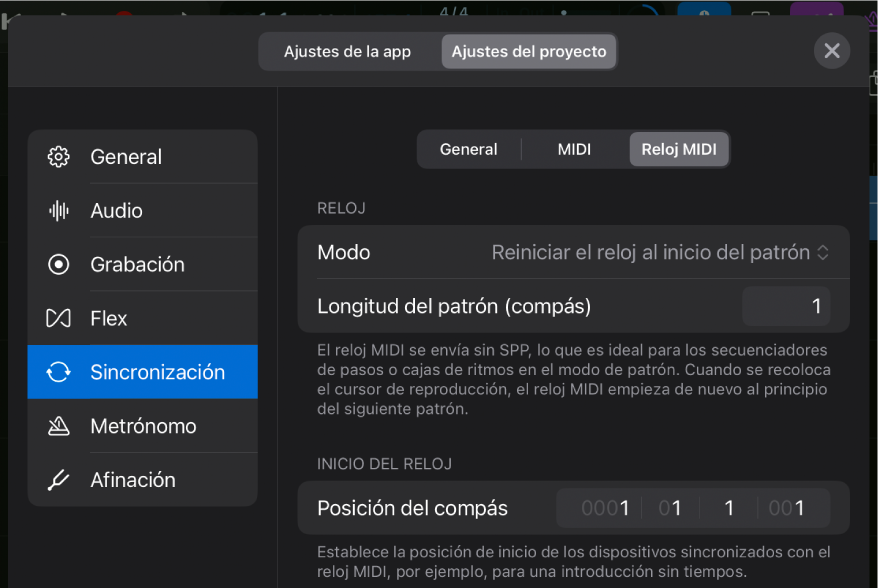
Task: Select the 01 beat position field
Action: (669, 507)
